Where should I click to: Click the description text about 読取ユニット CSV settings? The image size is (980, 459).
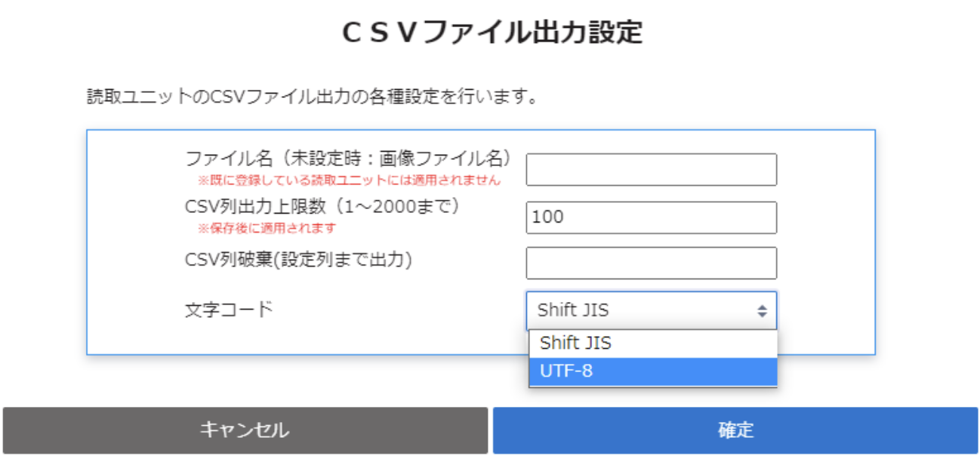(312, 97)
